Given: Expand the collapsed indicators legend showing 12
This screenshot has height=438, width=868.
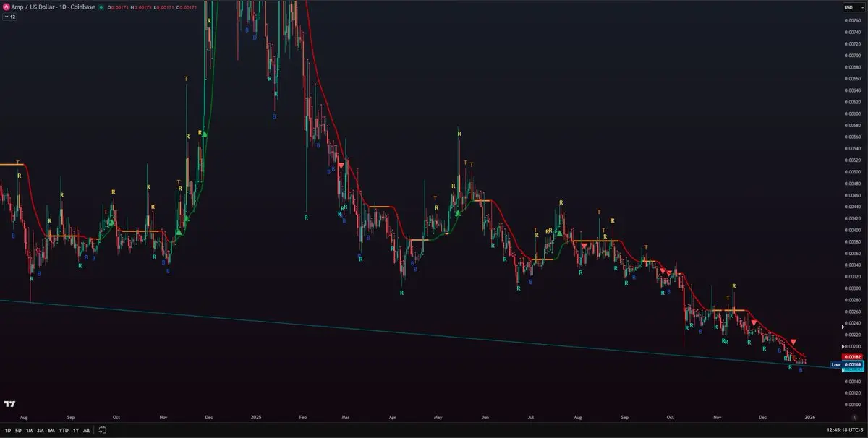Looking at the screenshot, I should click(x=9, y=16).
